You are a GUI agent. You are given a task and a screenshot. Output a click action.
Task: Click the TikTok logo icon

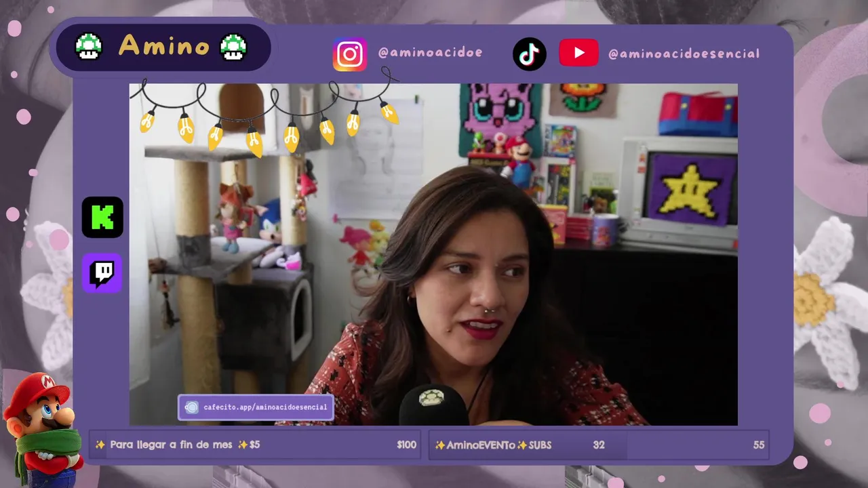530,54
